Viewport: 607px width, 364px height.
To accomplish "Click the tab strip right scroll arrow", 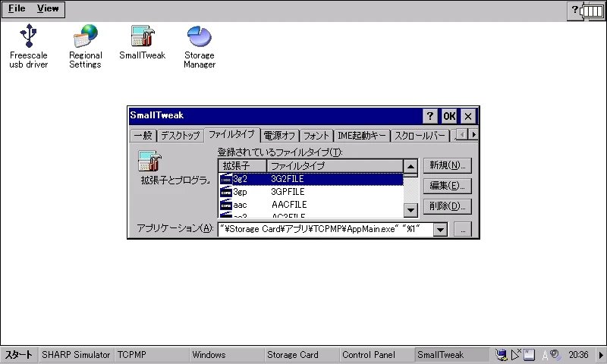I will [x=473, y=135].
